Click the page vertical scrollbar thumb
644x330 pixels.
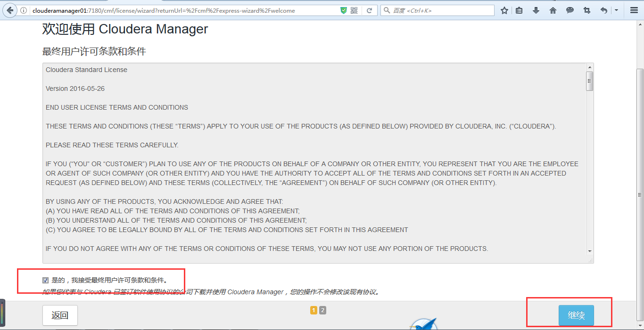(640, 194)
